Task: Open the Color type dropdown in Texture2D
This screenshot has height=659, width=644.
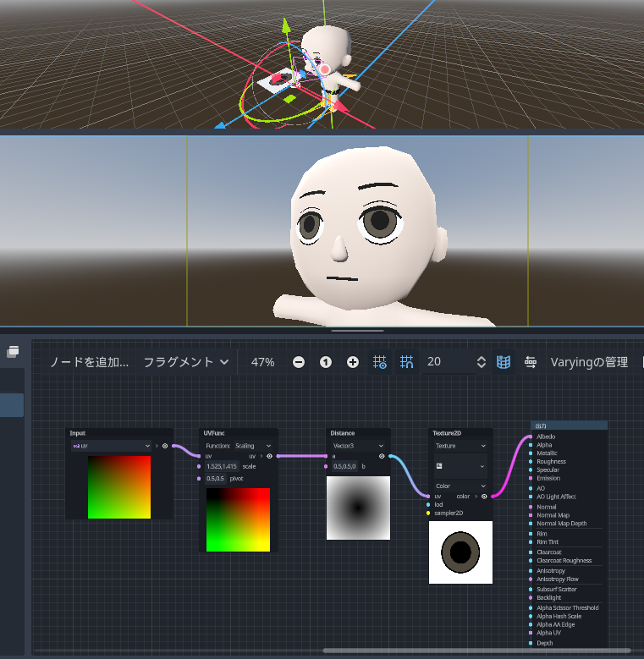Action: click(460, 486)
